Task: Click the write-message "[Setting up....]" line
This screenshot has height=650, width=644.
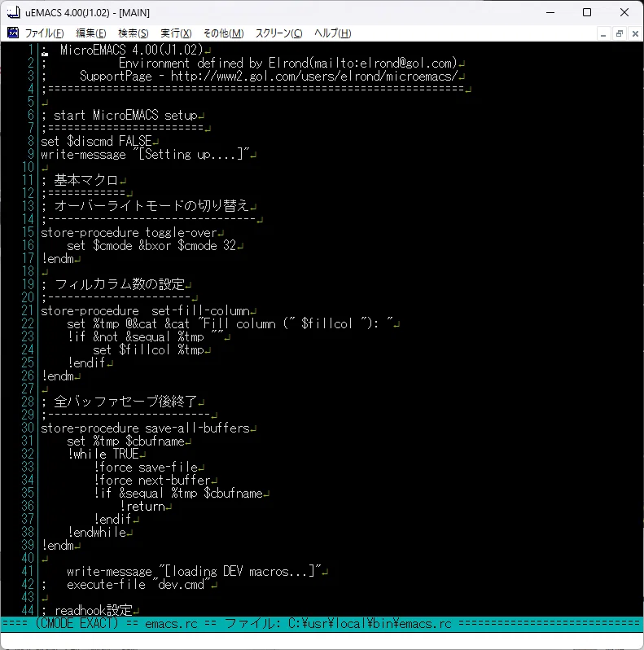Action: pos(145,154)
